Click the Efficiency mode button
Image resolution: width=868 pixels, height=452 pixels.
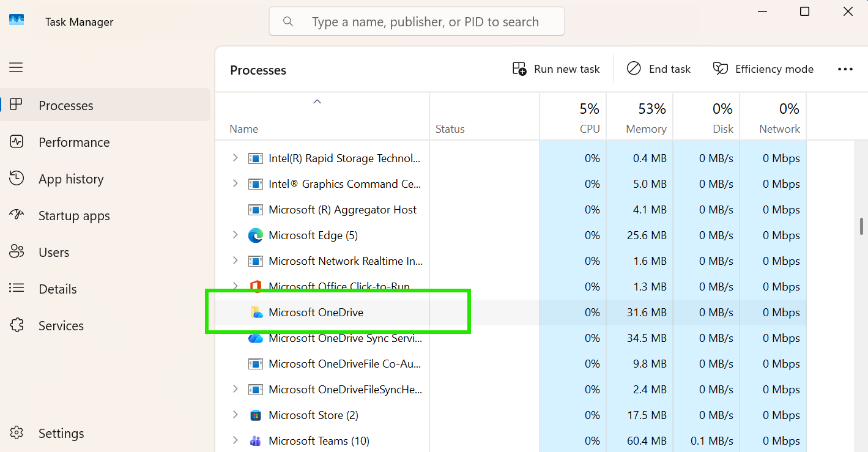tap(763, 69)
